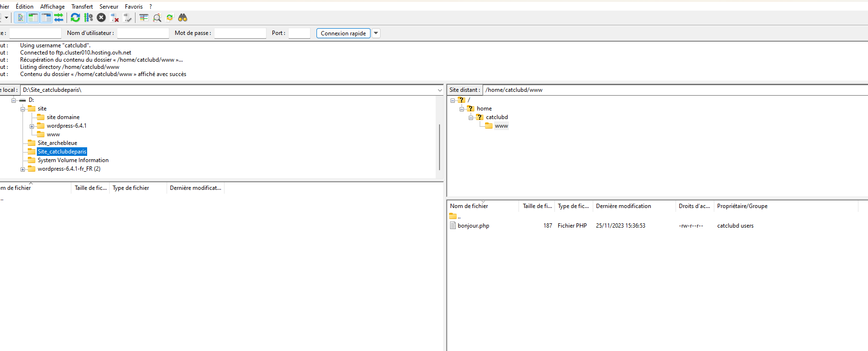868x351 pixels.
Task: Disconnect from the server (red X icon)
Action: [x=114, y=18]
